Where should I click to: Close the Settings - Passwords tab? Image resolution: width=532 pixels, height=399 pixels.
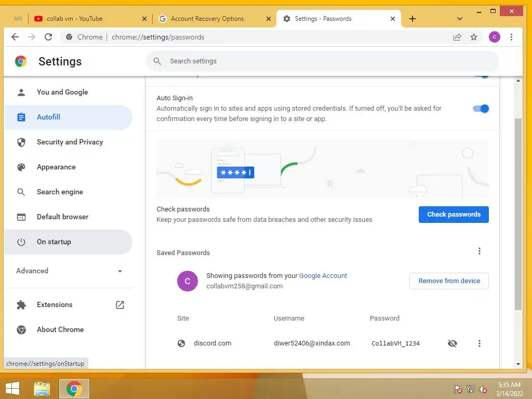[x=393, y=19]
